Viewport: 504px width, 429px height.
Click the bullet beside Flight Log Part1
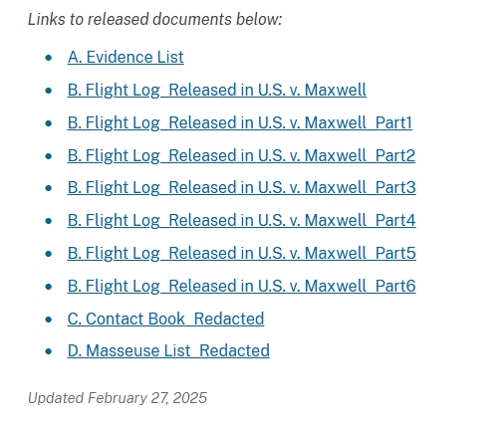(x=49, y=123)
